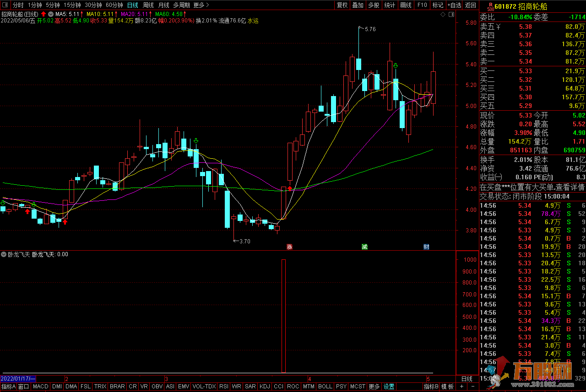Switch the indicator to ASI
Viewport: 586px width, 392px height.
click(170, 387)
